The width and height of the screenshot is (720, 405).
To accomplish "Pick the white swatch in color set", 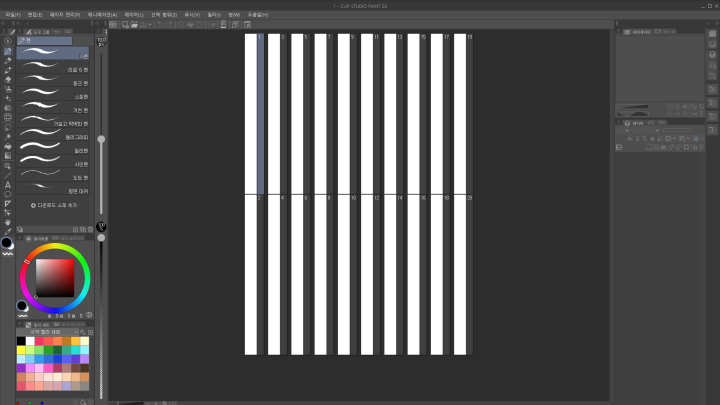I will 32,341.
